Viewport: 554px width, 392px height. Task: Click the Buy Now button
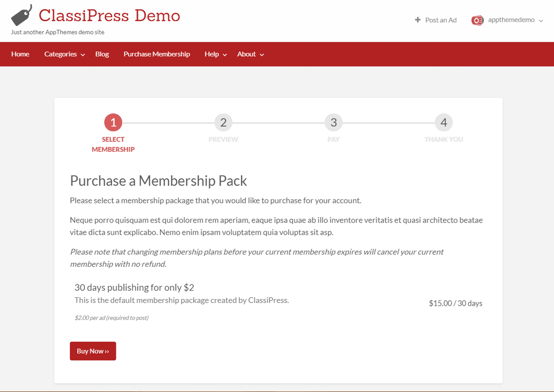(x=93, y=351)
